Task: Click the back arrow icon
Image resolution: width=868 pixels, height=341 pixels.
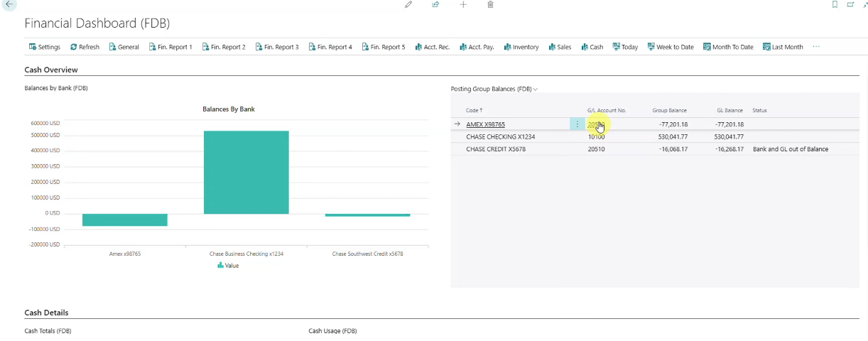Action: coord(10,5)
